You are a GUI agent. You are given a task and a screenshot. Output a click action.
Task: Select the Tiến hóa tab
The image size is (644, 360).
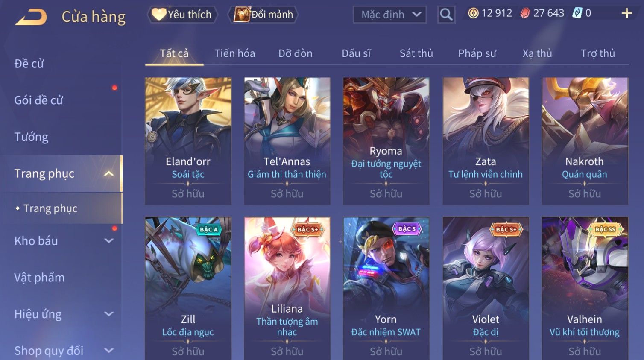tap(234, 53)
